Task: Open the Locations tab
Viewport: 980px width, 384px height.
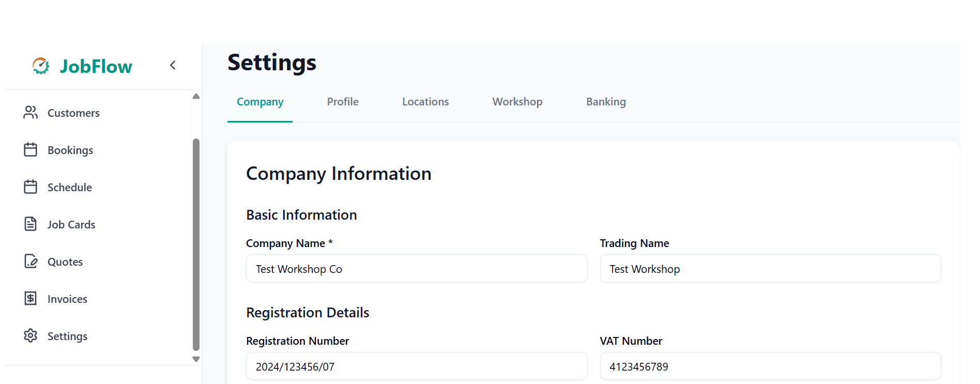Action: point(425,102)
